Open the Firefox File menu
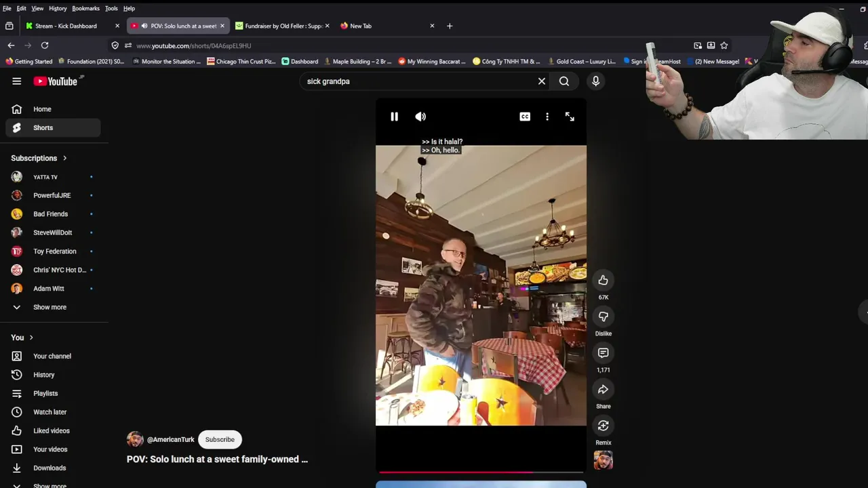 point(7,8)
